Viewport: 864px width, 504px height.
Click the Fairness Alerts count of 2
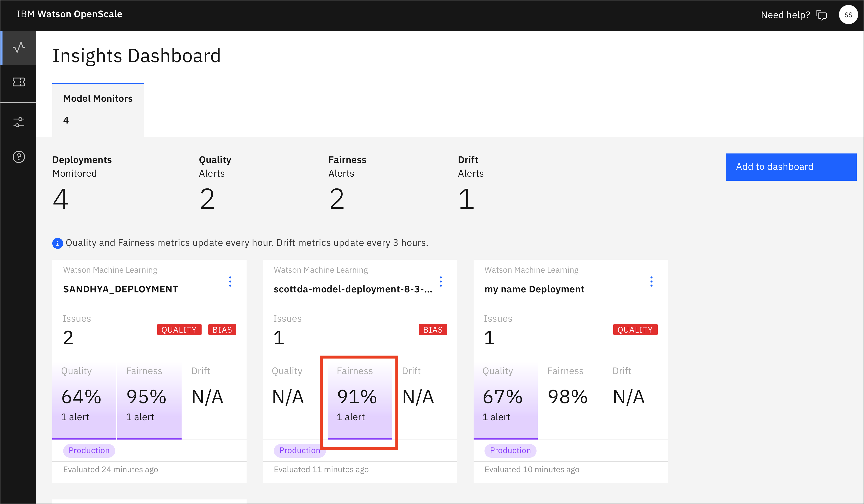tap(337, 199)
